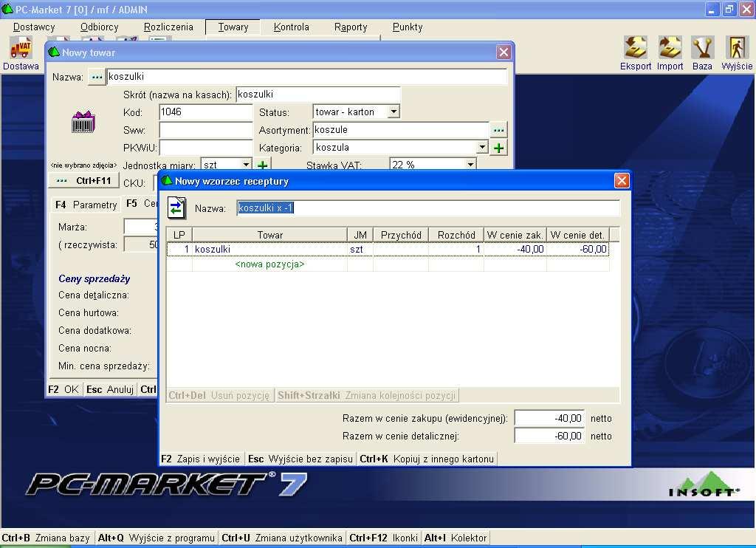
Task: Click the recipe Nazwa field 'koszulki x -1'
Action: (x=428, y=208)
